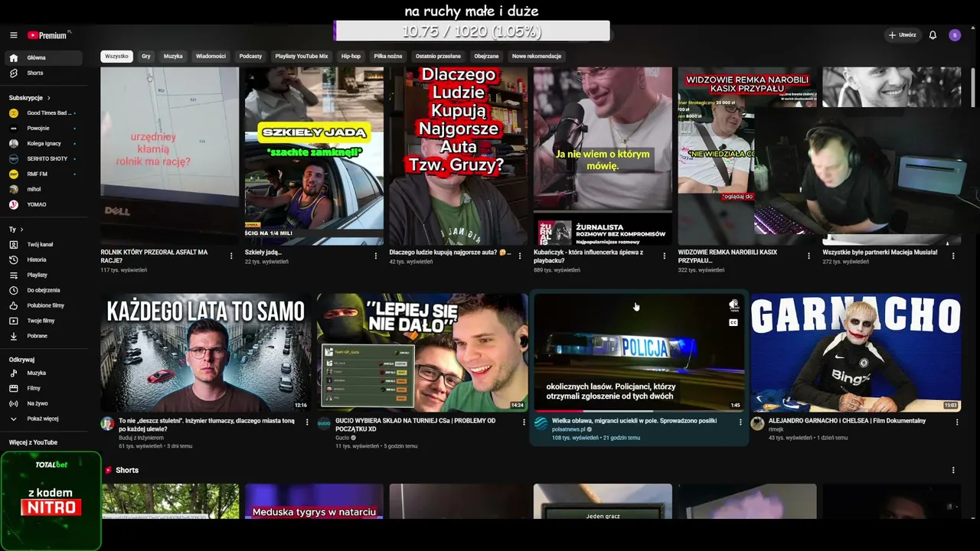Open options menu for ROLNIK KTÓRY PRZEORAŁ ASFALT video

click(231, 256)
